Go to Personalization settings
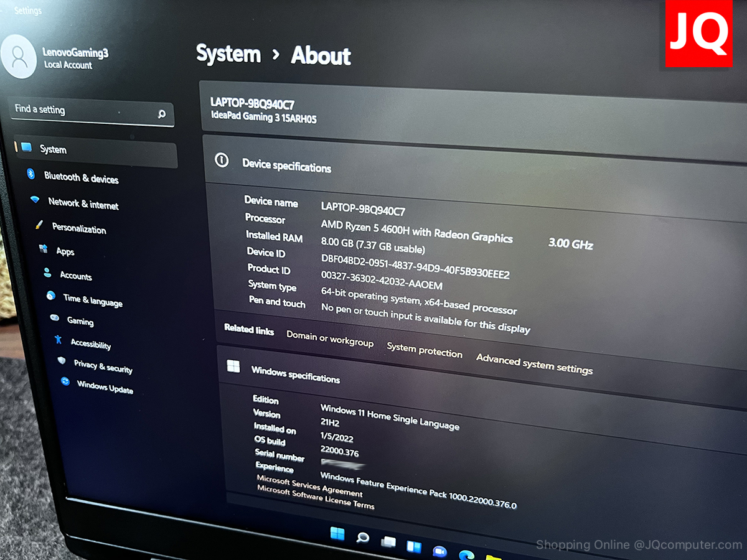Image resolution: width=747 pixels, height=560 pixels. coord(79,228)
